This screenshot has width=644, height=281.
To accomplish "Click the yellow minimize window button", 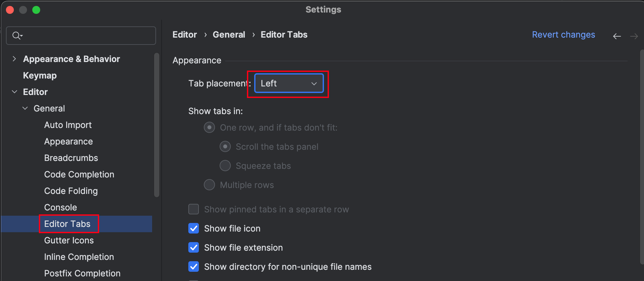I will point(23,10).
